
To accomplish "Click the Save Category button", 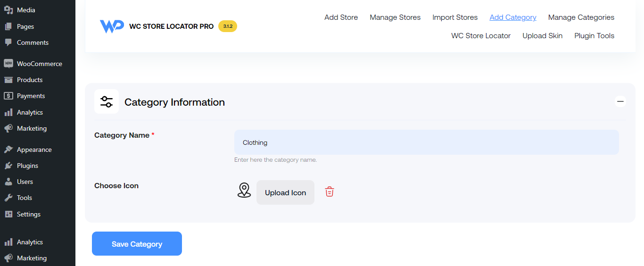I will tap(137, 244).
